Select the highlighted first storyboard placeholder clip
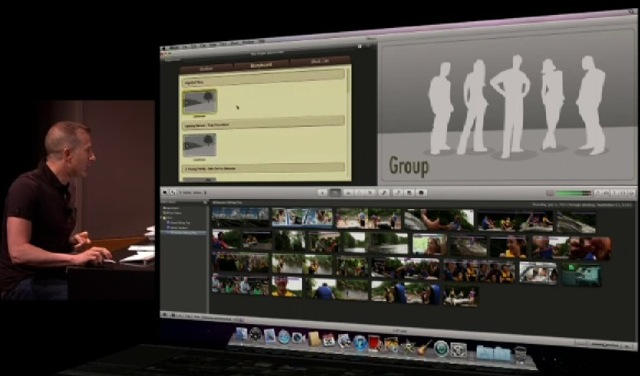Screen dimensions: 640x376 point(200,101)
